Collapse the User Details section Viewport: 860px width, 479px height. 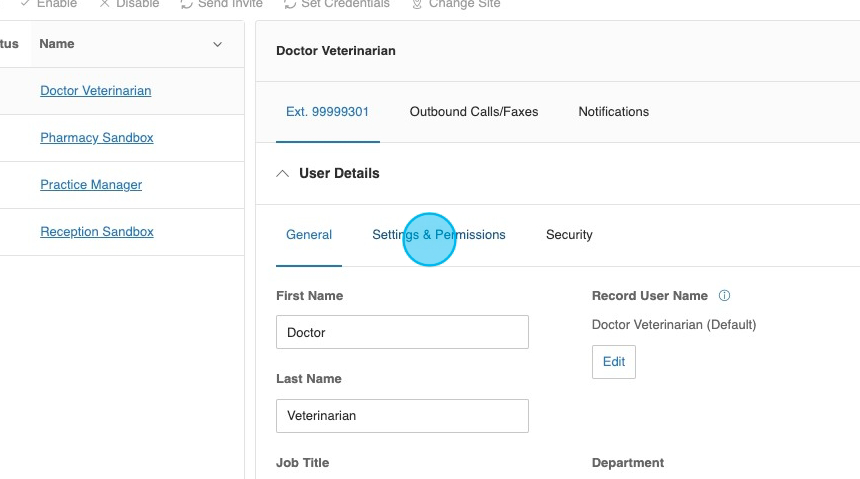pos(282,173)
